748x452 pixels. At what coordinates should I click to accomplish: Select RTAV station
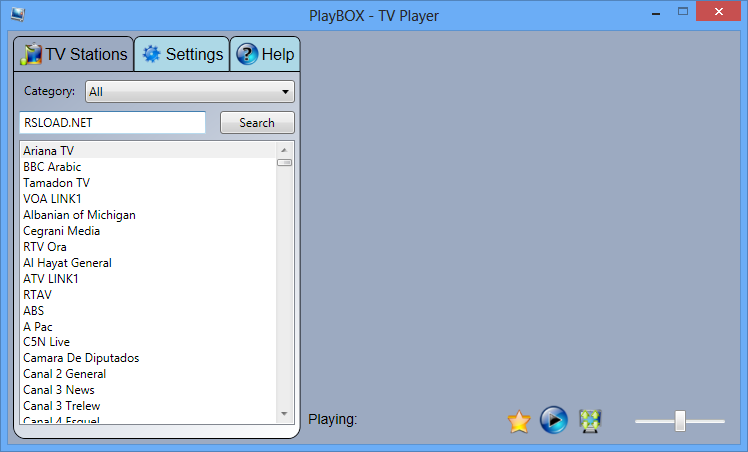pos(148,295)
